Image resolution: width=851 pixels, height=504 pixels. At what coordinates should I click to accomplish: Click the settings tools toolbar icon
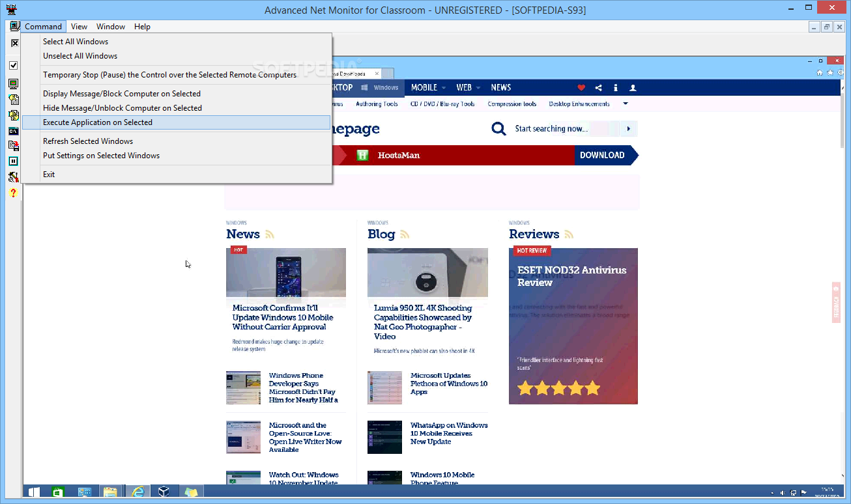[14, 176]
